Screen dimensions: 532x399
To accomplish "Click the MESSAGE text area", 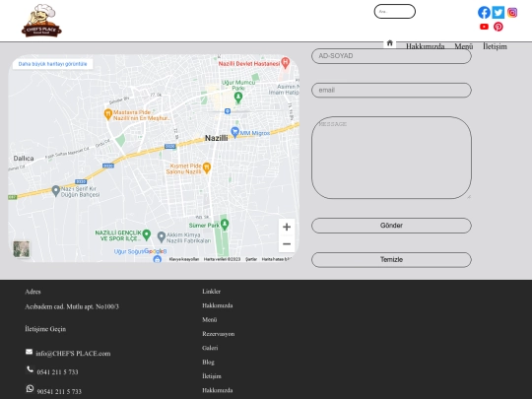I will (391, 158).
